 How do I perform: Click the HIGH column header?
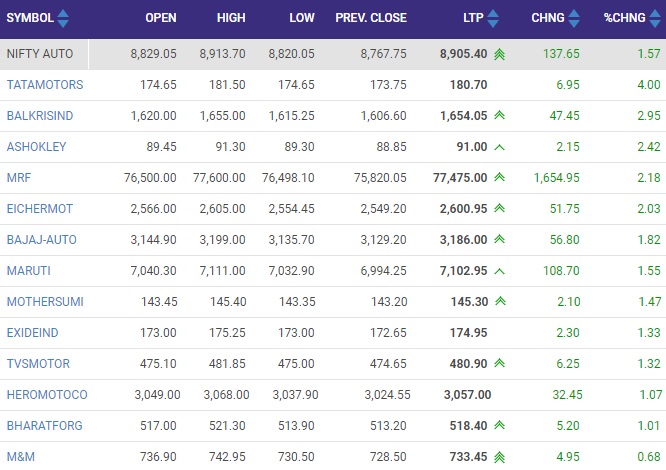[231, 18]
